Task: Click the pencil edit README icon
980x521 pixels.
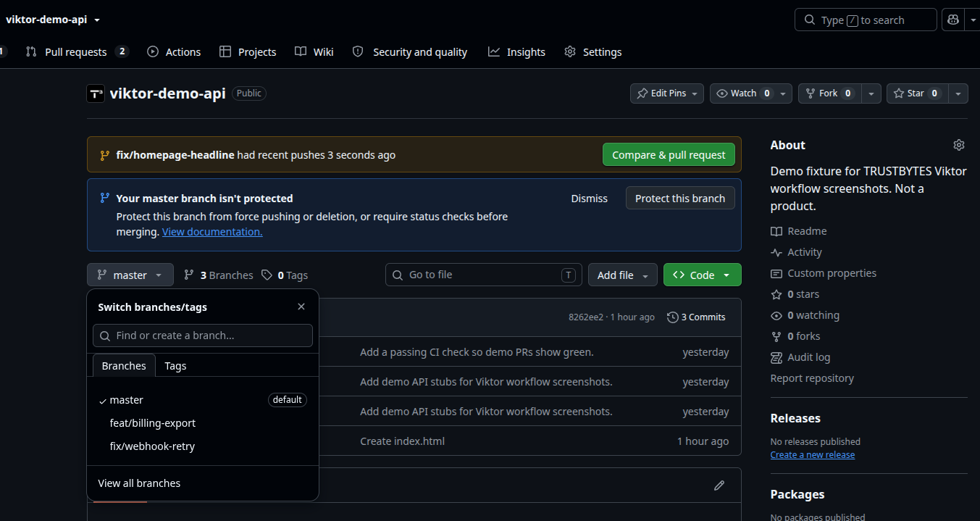Action: point(719,485)
